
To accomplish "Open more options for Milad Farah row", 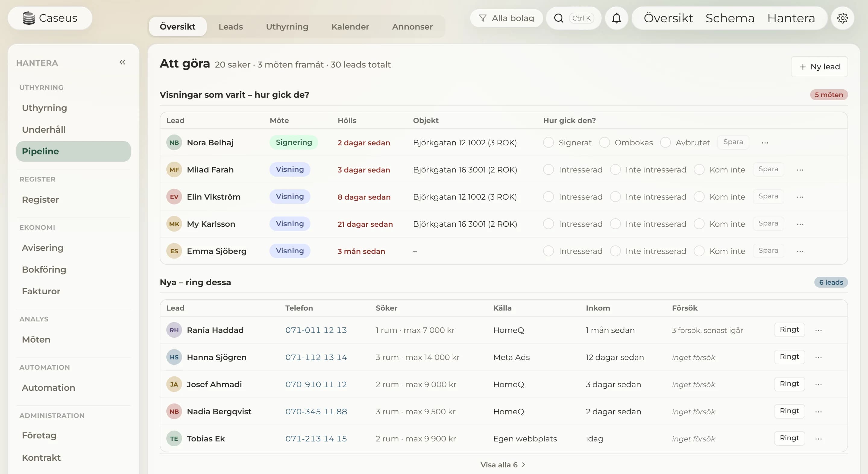I will [800, 170].
